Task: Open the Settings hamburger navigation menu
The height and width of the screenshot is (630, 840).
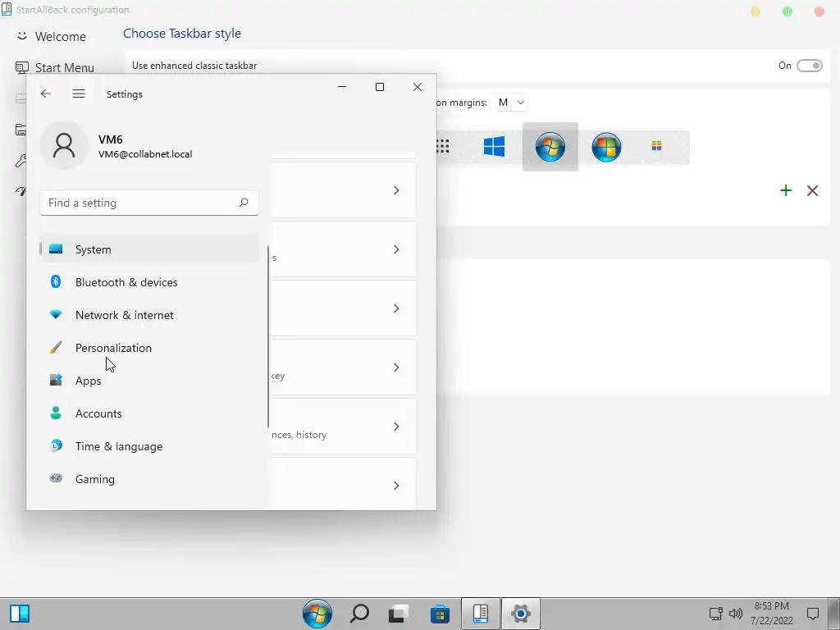Action: 79,94
